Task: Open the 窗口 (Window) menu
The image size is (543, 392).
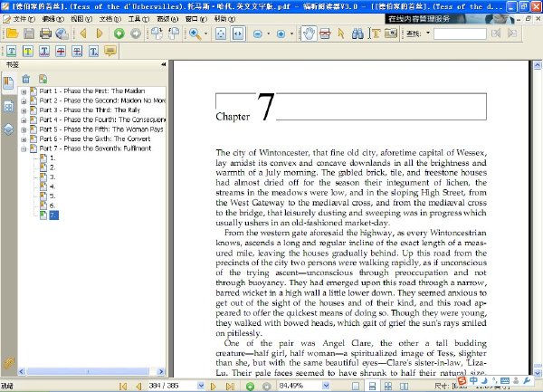Action: [x=196, y=19]
